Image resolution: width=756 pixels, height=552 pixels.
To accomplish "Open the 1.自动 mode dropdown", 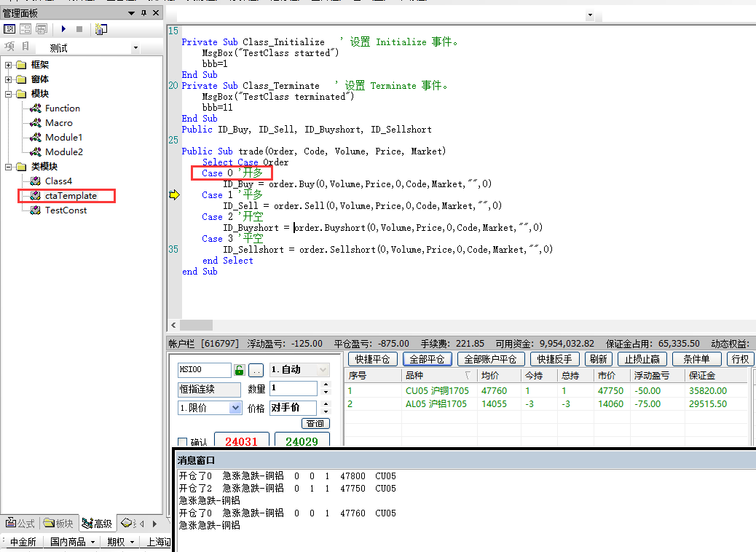I will click(x=323, y=370).
